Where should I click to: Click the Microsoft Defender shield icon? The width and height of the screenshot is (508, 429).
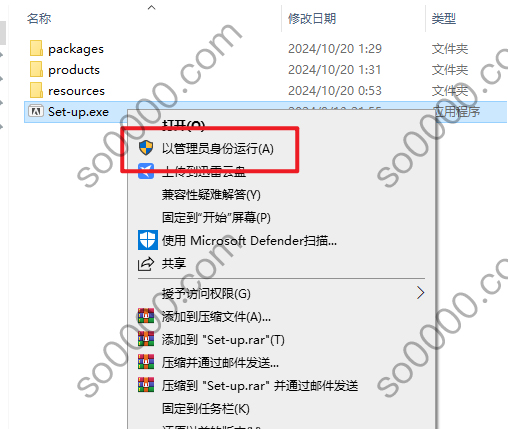click(148, 240)
